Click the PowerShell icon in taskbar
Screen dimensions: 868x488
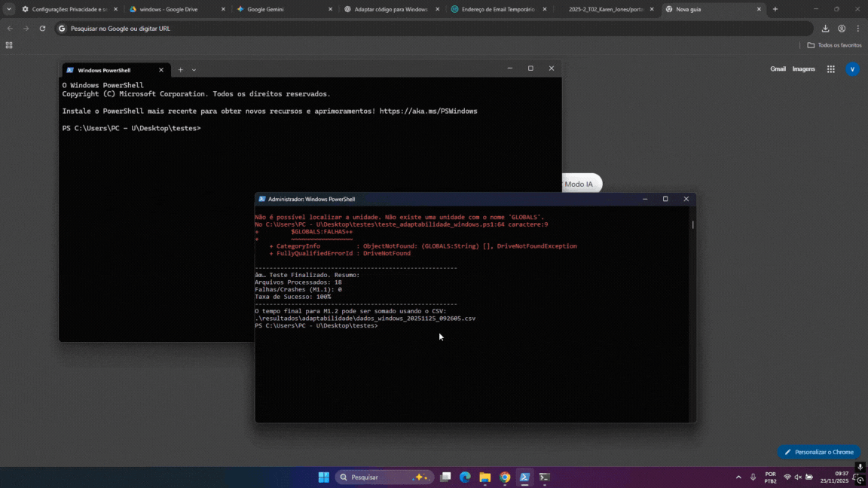pyautogui.click(x=524, y=477)
